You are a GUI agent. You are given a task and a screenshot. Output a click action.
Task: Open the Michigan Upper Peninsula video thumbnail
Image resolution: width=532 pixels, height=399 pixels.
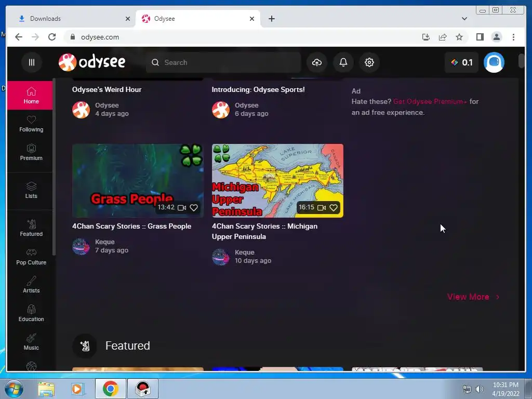pyautogui.click(x=277, y=180)
